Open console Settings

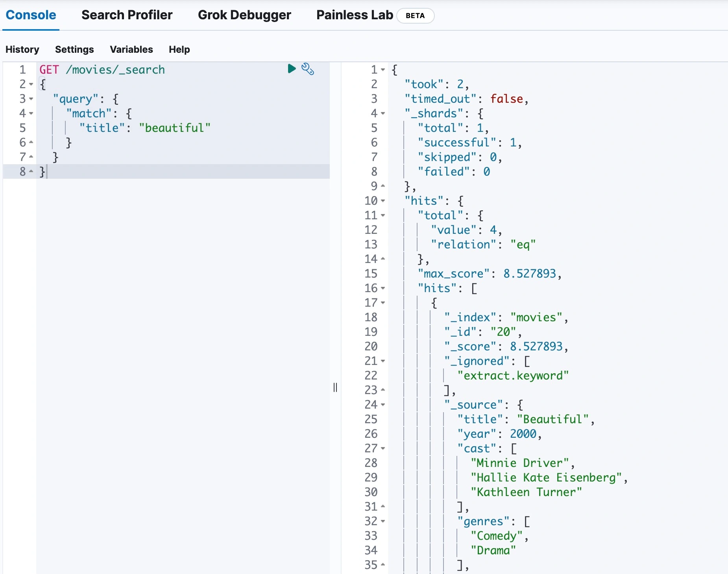(74, 49)
